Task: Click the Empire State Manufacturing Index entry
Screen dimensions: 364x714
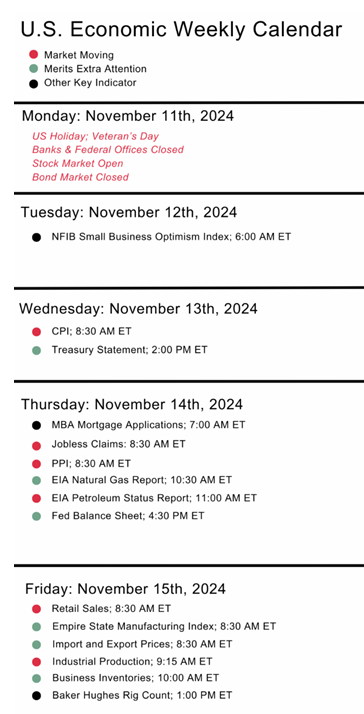Action: click(164, 627)
